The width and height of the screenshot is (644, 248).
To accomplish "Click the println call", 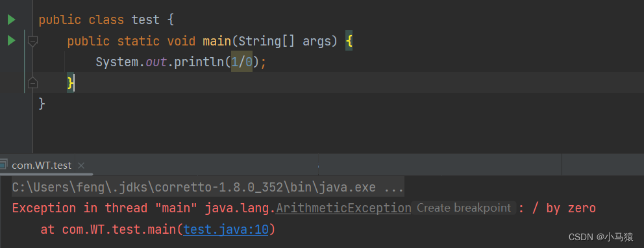I will [x=199, y=62].
